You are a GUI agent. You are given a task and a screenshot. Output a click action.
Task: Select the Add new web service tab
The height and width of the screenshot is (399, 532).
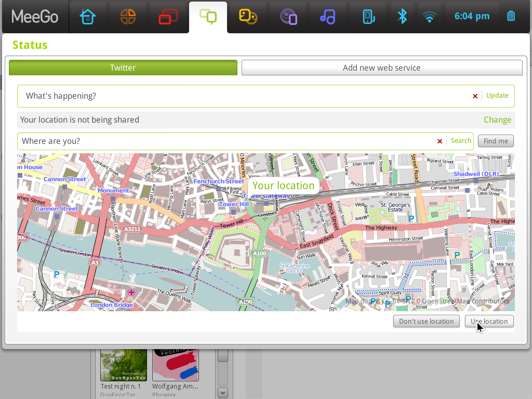point(382,68)
